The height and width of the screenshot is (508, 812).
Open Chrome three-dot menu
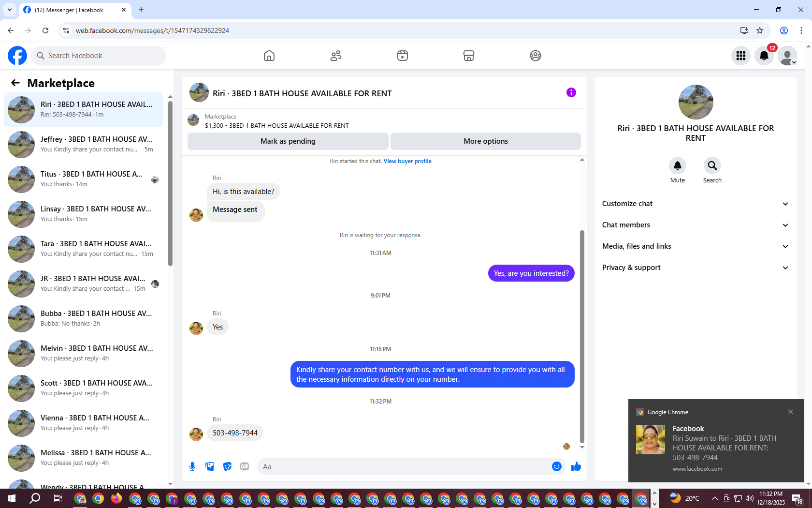[801, 30]
